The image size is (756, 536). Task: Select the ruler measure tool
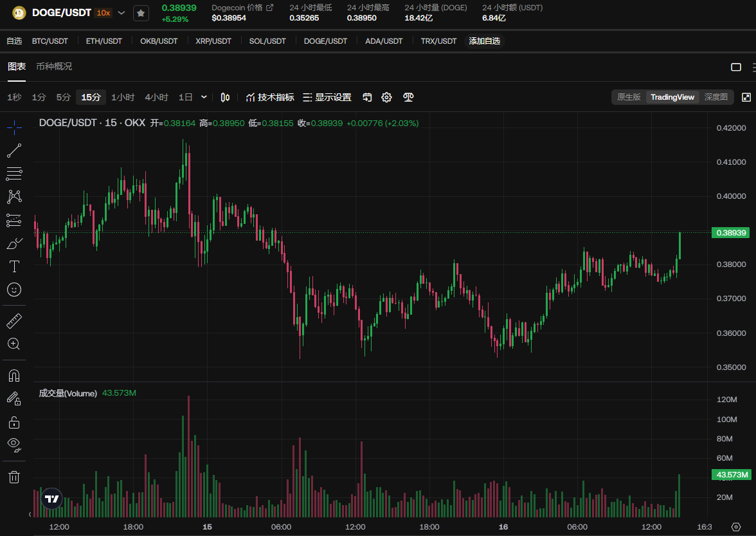(x=14, y=320)
